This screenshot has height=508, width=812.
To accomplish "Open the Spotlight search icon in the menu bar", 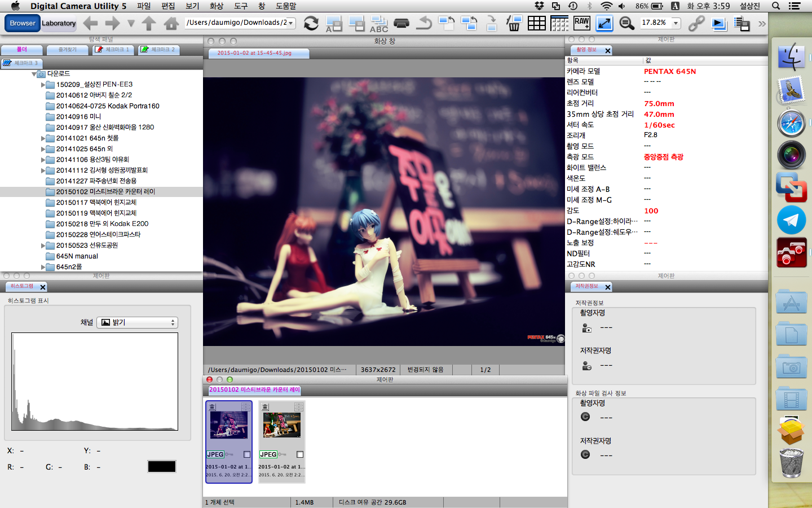I will pyautogui.click(x=776, y=6).
